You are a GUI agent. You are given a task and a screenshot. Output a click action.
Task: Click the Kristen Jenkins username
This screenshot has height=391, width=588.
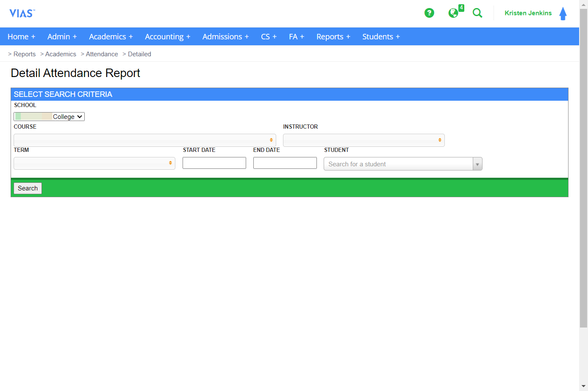click(528, 13)
